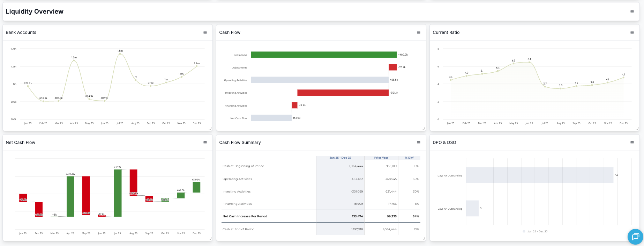Click the Jan 25 - Dec 25 column header

pyautogui.click(x=340, y=158)
